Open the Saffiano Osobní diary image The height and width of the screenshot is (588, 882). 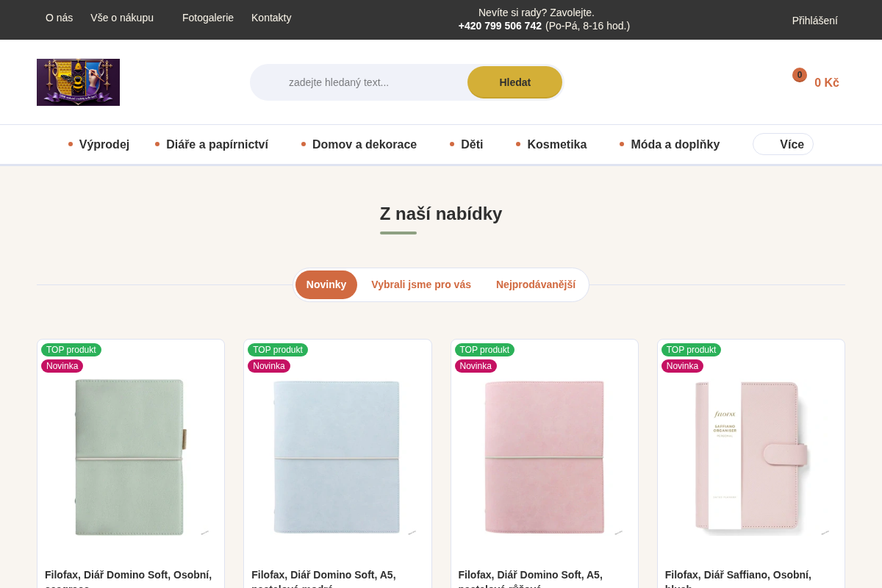pos(751,456)
